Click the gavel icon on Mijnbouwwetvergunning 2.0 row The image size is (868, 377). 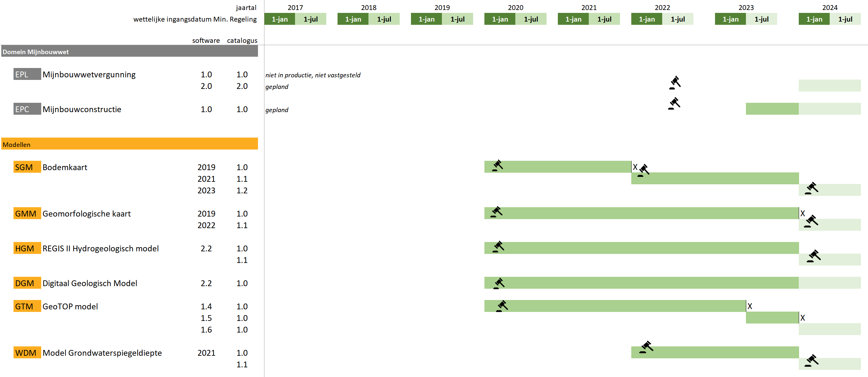click(674, 82)
